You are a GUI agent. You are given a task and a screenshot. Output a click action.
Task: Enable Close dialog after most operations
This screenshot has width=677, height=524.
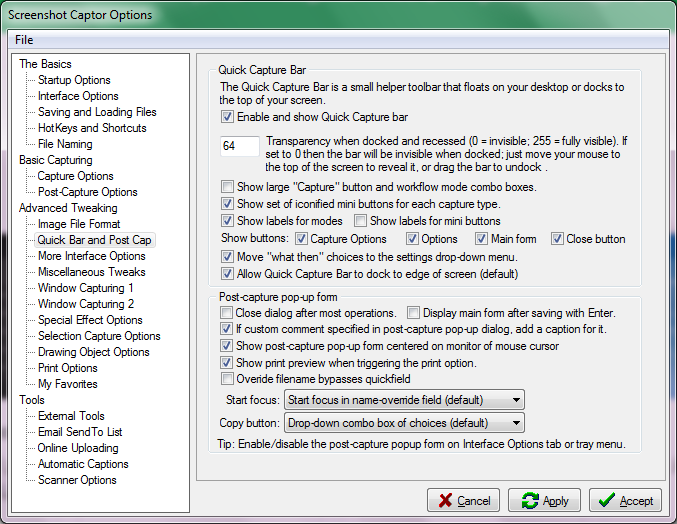(x=226, y=313)
